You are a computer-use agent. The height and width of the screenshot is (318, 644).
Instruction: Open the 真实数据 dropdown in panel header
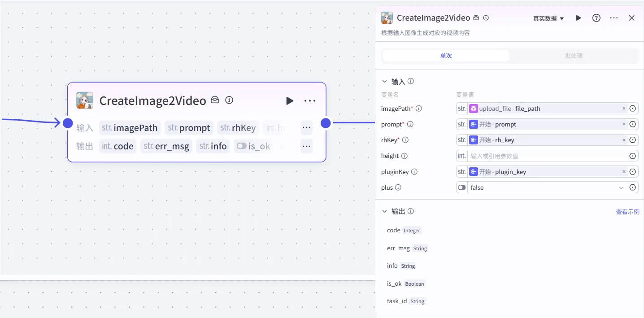(x=548, y=18)
